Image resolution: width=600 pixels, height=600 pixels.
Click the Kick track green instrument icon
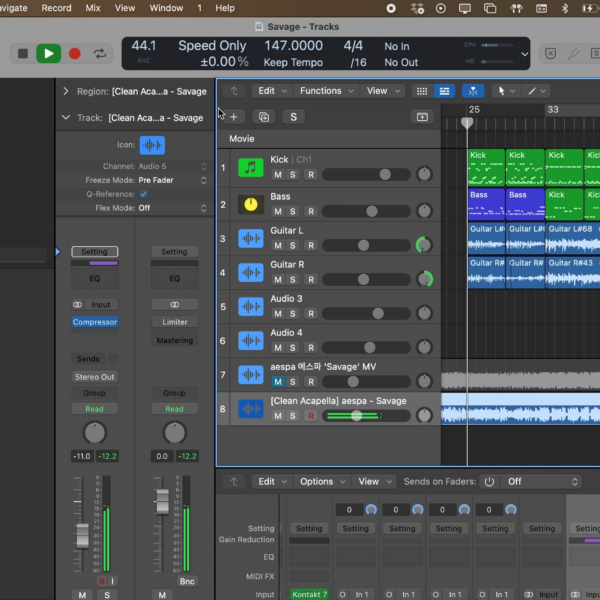(250, 168)
